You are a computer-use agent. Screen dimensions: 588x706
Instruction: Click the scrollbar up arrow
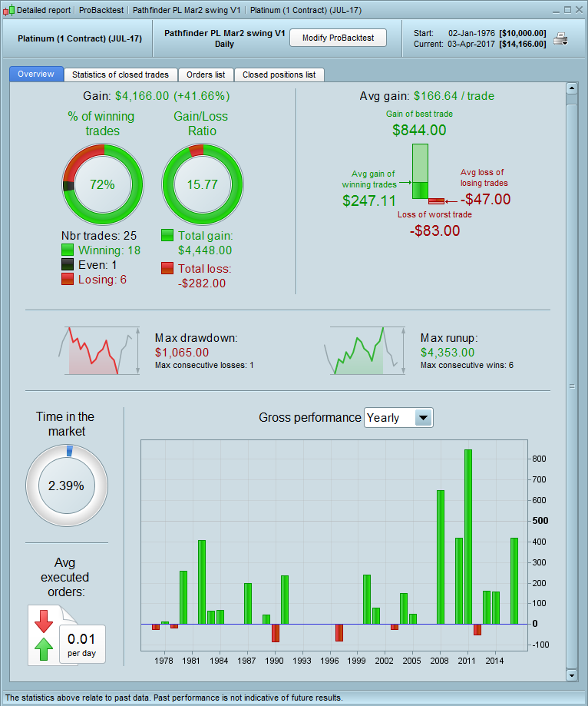click(571, 88)
